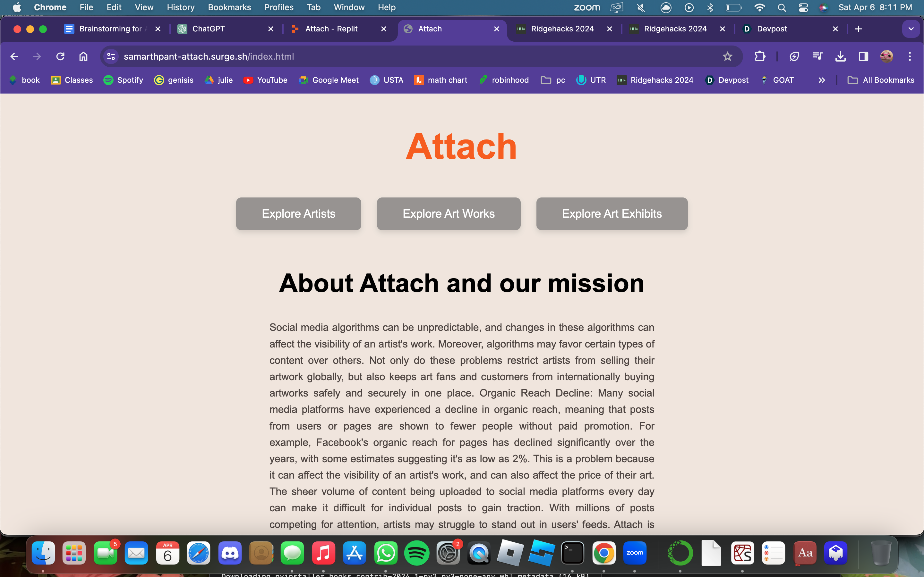Open the Bookmarks menu in menu bar
924x577 pixels.
[229, 8]
